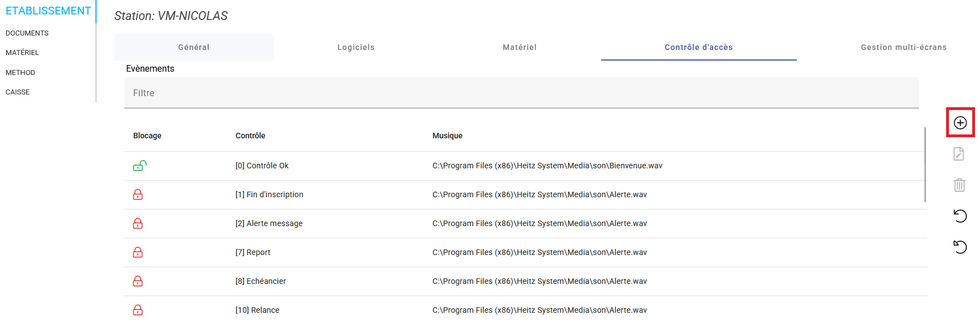Click the lower circular undo arrow icon

point(960,247)
